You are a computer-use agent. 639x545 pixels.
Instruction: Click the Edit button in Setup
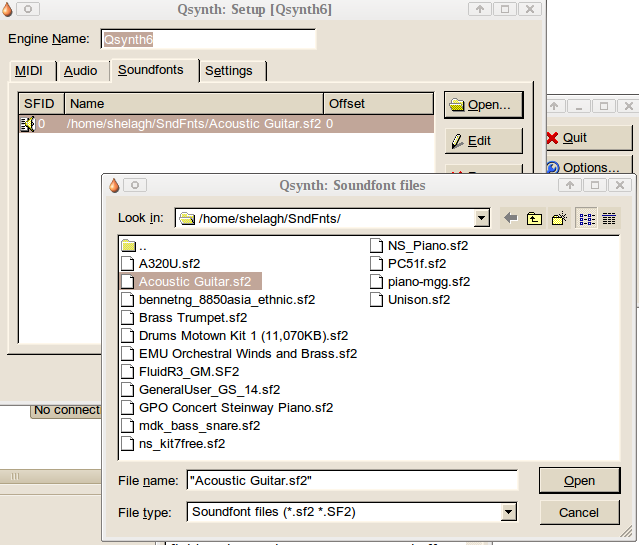coord(483,141)
